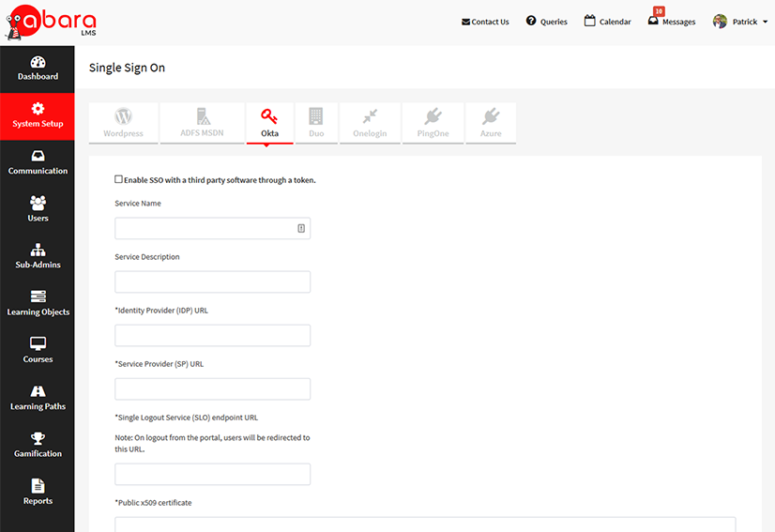Open the Calendar link
The height and width of the screenshot is (532, 775).
[615, 22]
